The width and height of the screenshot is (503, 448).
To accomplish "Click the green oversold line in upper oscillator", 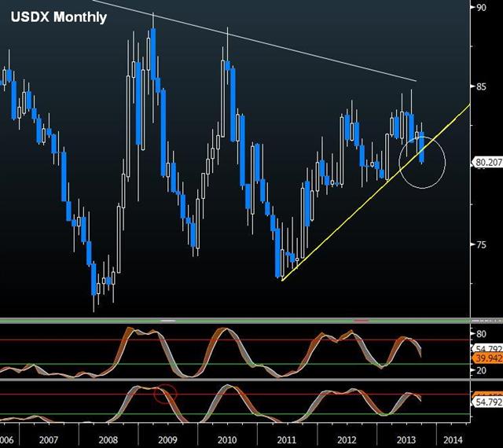I will point(234,364).
